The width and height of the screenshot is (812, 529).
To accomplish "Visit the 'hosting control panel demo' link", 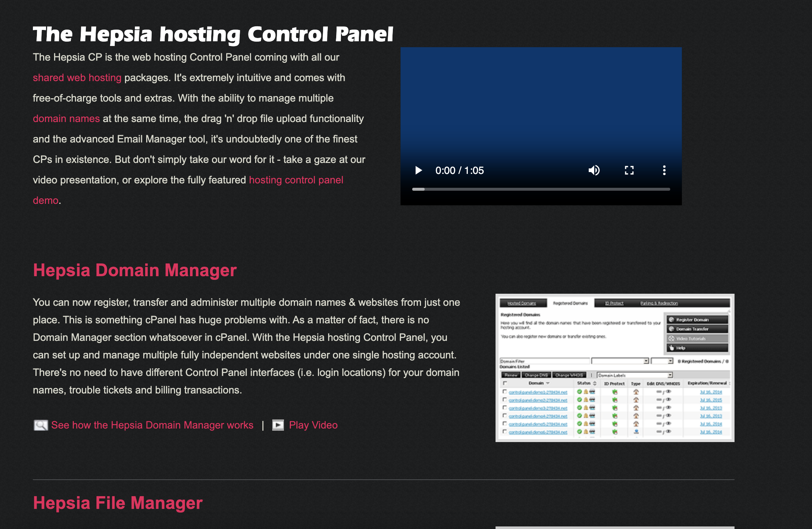I will coord(296,180).
